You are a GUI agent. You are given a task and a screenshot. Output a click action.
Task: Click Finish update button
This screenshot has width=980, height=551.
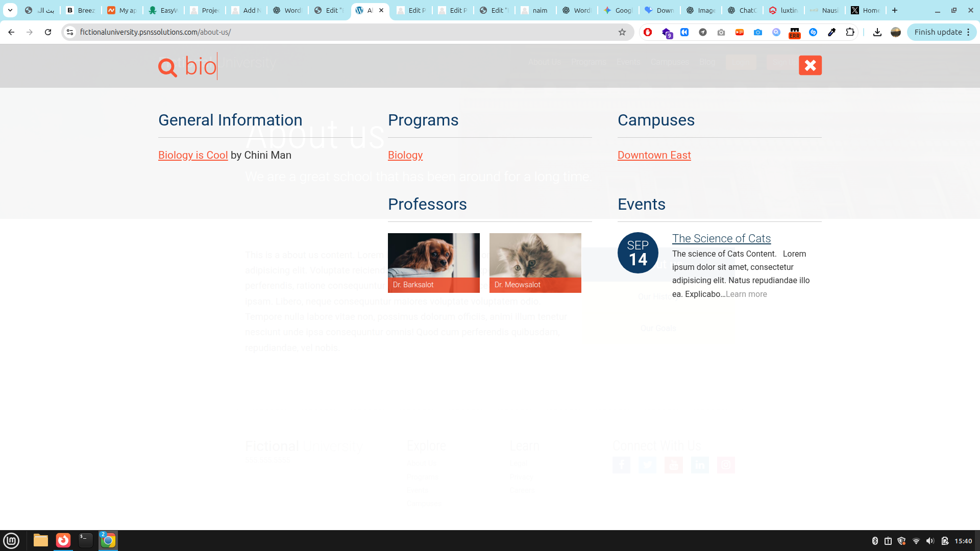click(x=938, y=32)
